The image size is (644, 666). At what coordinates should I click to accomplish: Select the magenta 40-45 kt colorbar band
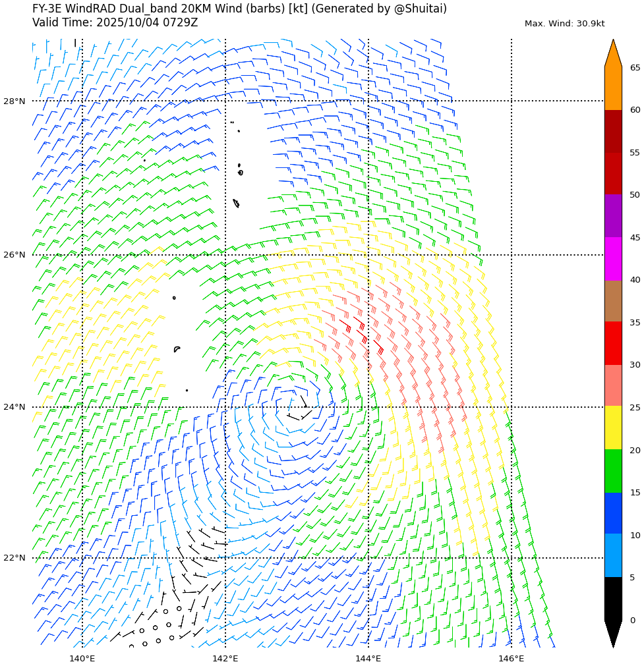[613, 258]
